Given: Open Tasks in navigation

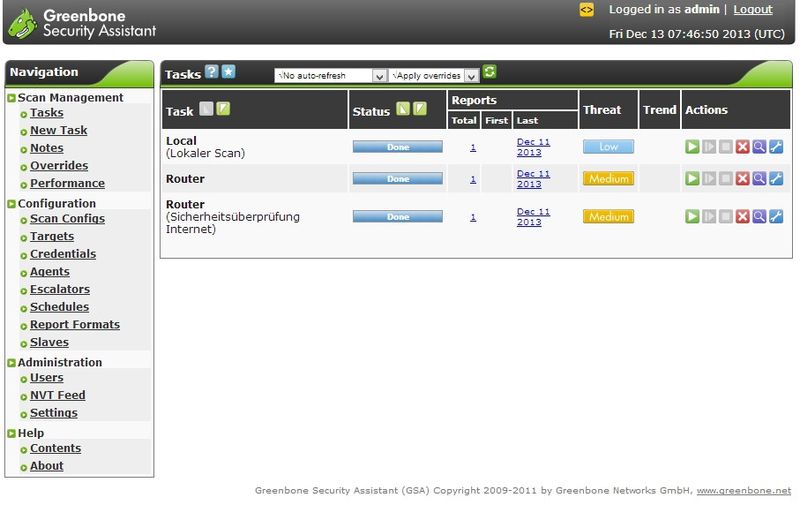Looking at the screenshot, I should click(46, 113).
